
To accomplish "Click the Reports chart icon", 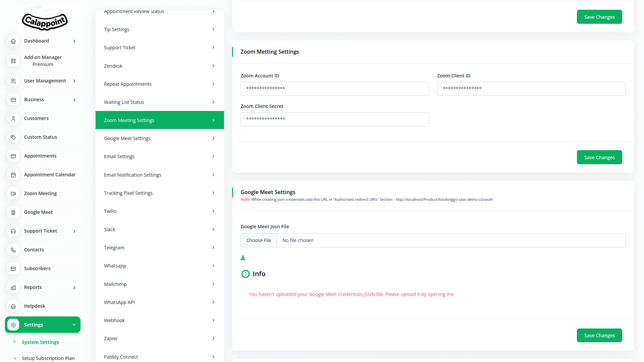I will [x=13, y=288].
